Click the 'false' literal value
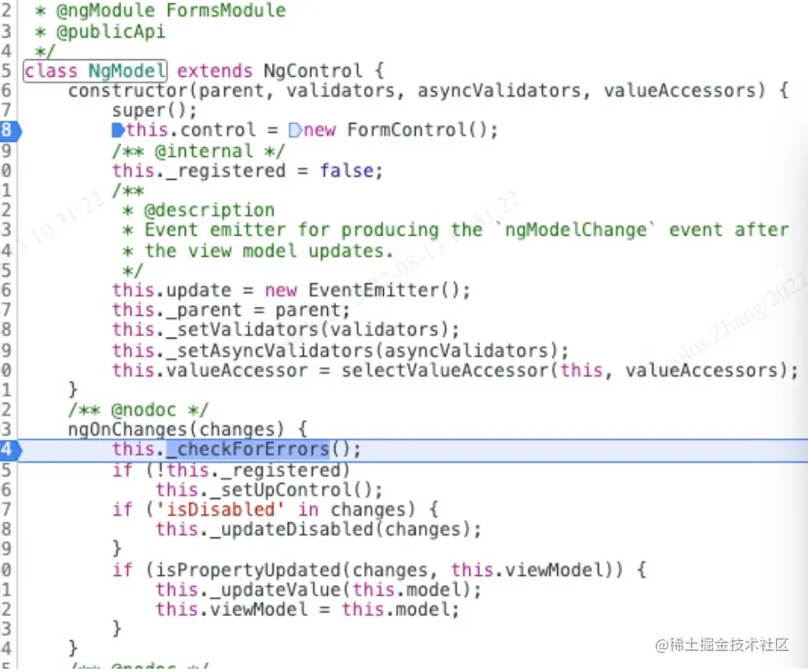Viewport: 808px width, 672px height. 347,171
